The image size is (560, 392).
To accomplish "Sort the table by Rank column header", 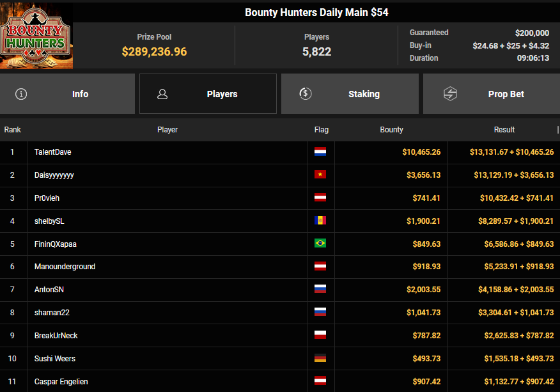I will pyautogui.click(x=13, y=130).
